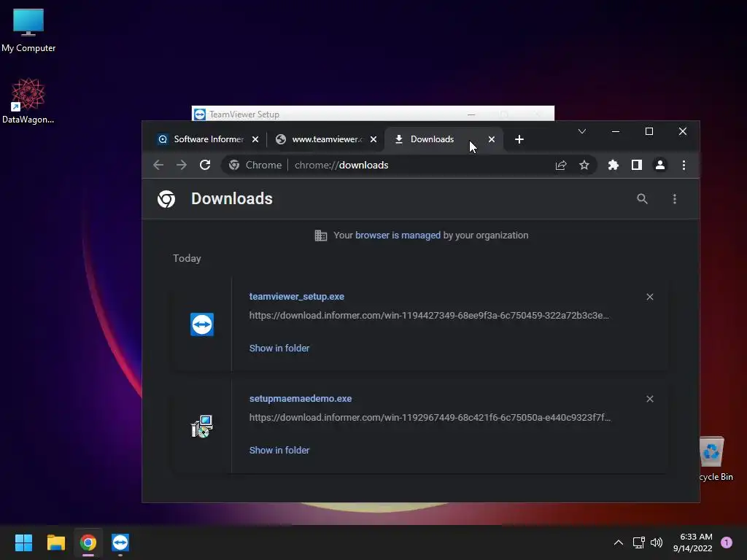The width and height of the screenshot is (747, 560).
Task: Open the setupmaemaedemo.exe file link
Action: pyautogui.click(x=300, y=399)
